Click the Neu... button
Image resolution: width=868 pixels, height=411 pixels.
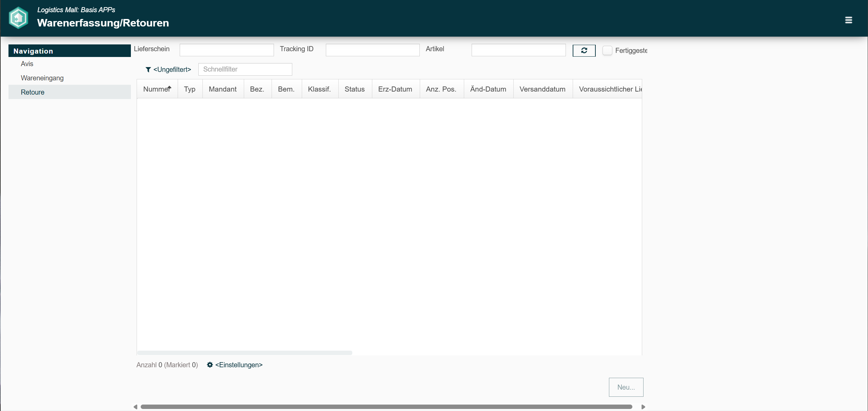(626, 387)
